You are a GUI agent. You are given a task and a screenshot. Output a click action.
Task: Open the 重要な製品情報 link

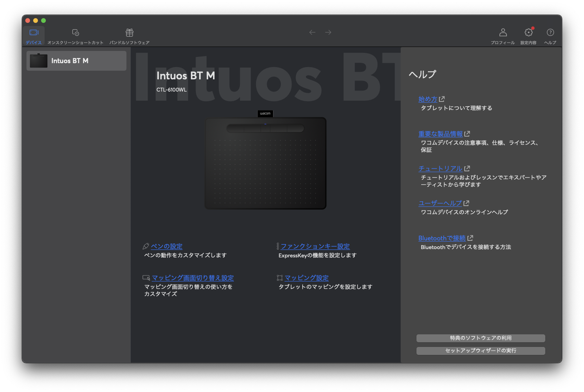(x=440, y=134)
